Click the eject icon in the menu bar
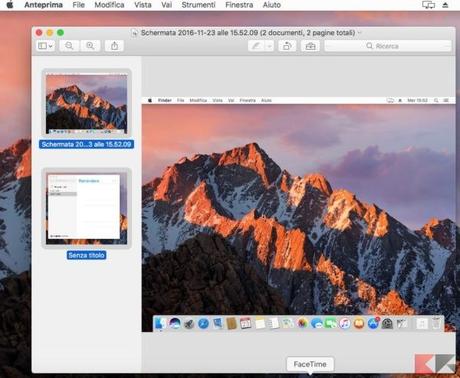This screenshot has width=460, height=378. point(445,5)
